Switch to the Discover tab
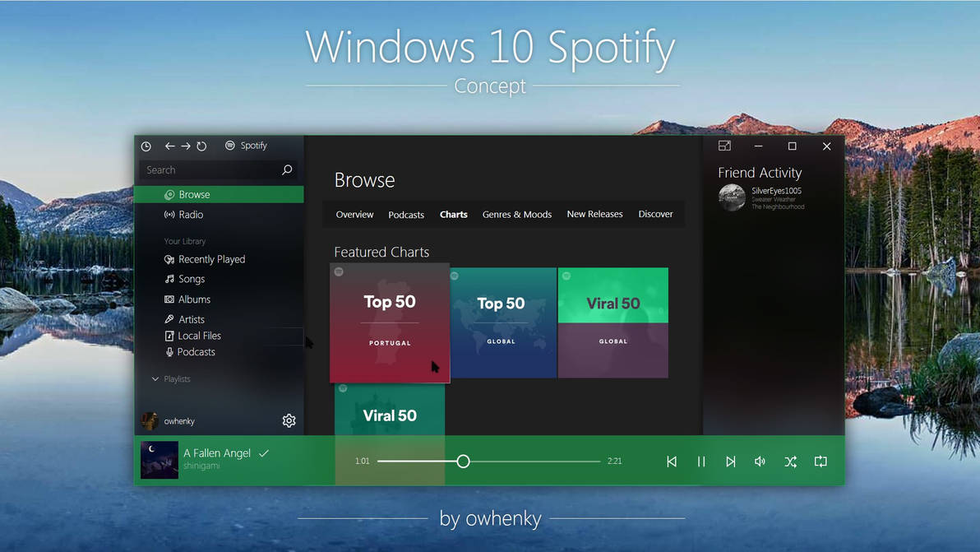Screen dimensions: 980x552 coord(655,214)
